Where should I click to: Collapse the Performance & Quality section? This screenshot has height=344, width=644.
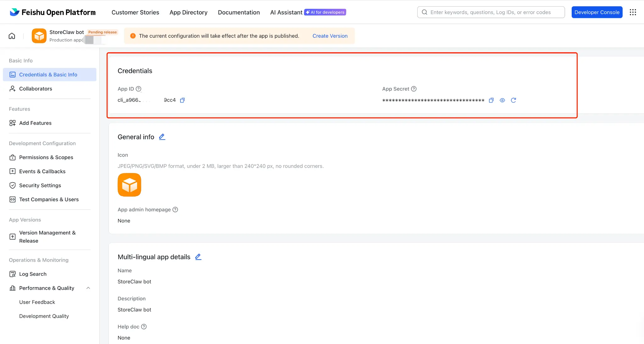[x=88, y=288]
